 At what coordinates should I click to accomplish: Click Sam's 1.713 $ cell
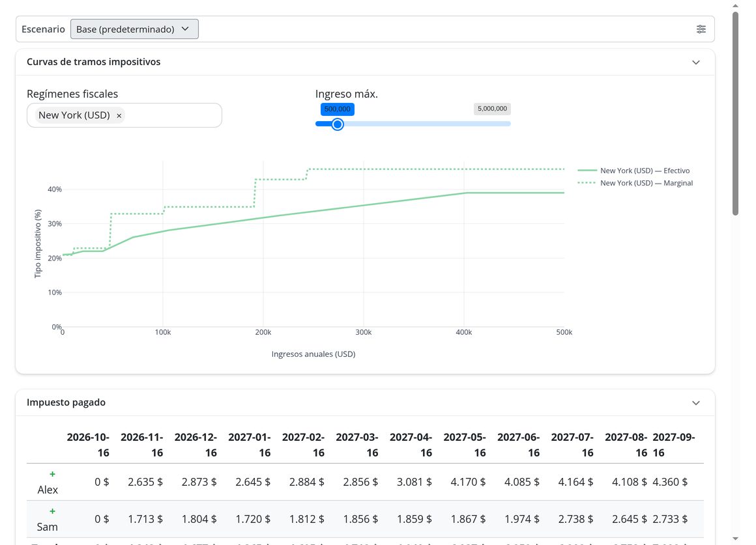click(x=145, y=519)
